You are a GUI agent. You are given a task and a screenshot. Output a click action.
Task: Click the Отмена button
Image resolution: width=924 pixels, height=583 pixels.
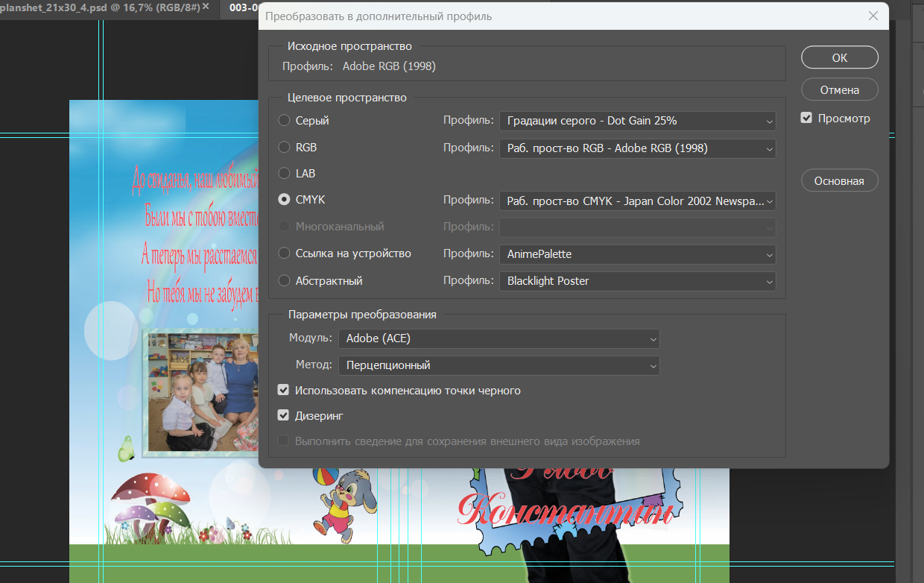pos(840,89)
